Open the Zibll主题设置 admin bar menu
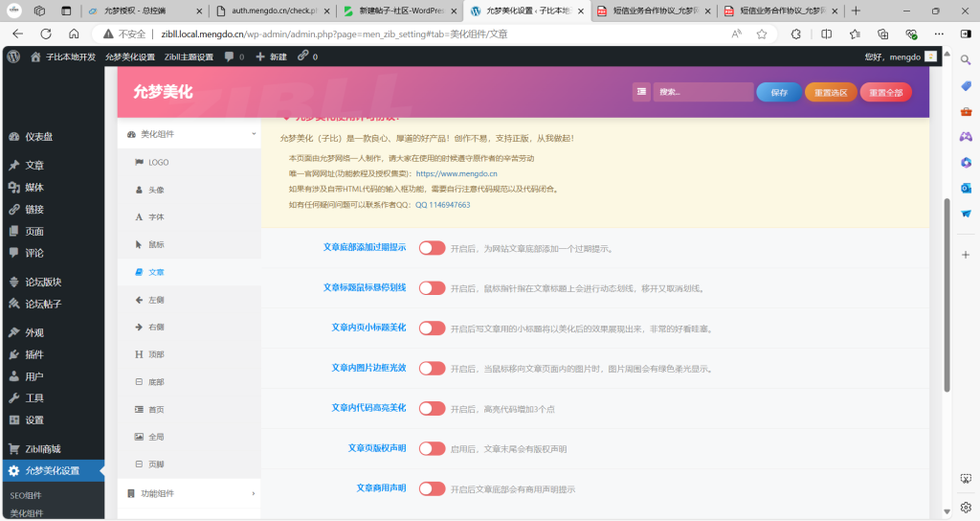This screenshot has height=521, width=980. (x=189, y=57)
